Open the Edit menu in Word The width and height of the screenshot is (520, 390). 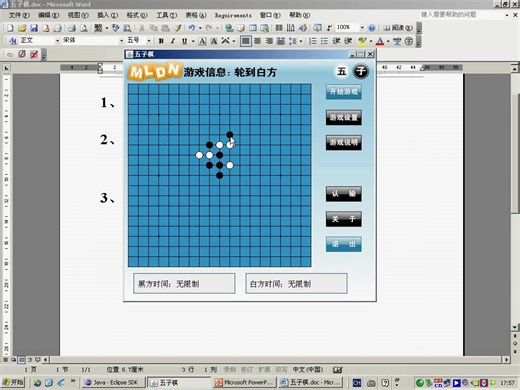(49, 15)
